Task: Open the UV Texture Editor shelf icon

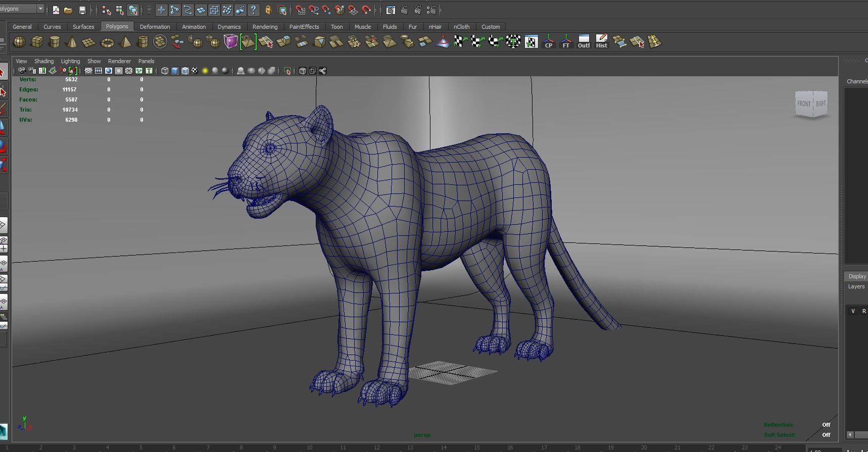Action: coord(531,42)
